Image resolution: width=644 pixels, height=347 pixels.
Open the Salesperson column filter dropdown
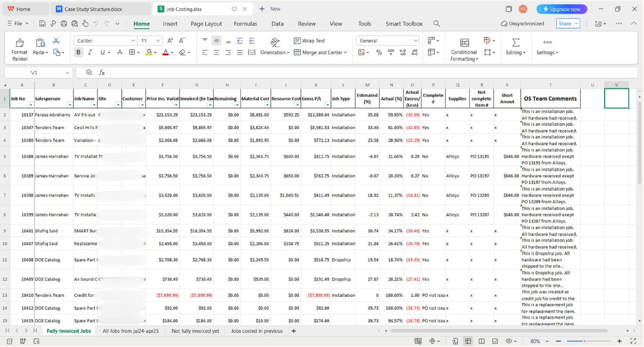(x=70, y=105)
